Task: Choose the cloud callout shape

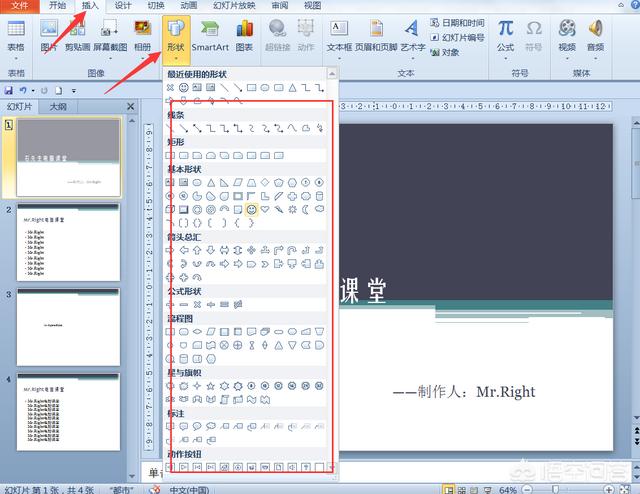Action: 211,427
